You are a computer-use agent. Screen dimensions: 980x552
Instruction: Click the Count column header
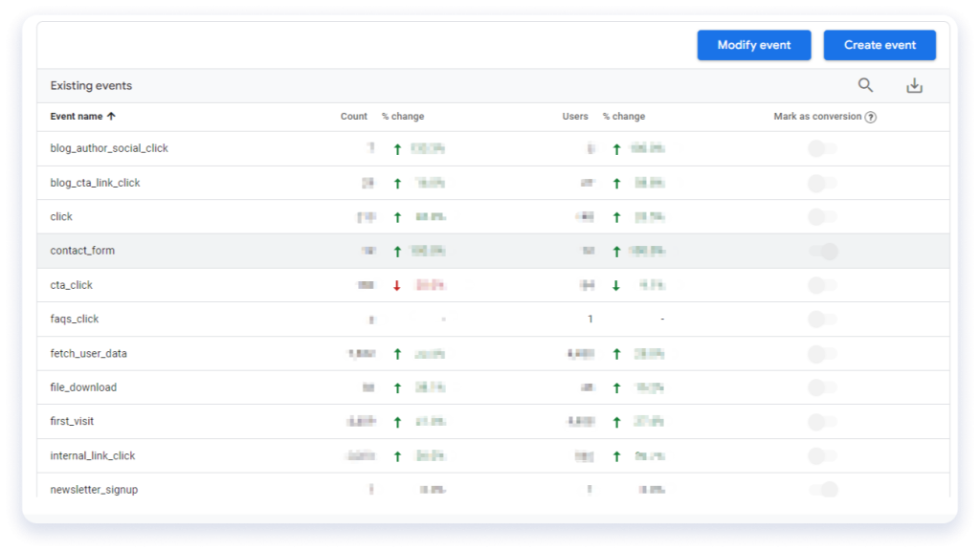(x=354, y=116)
